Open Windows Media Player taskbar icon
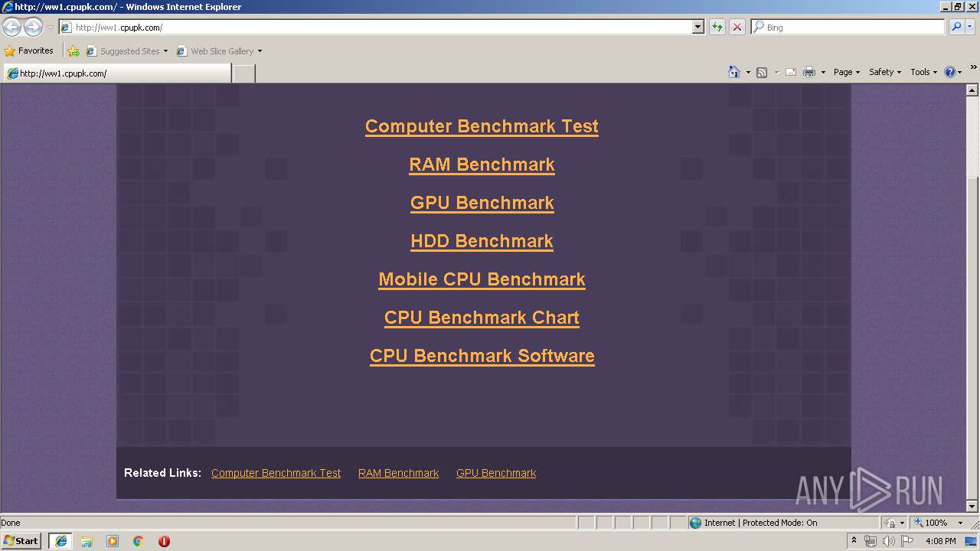 pos(113,541)
